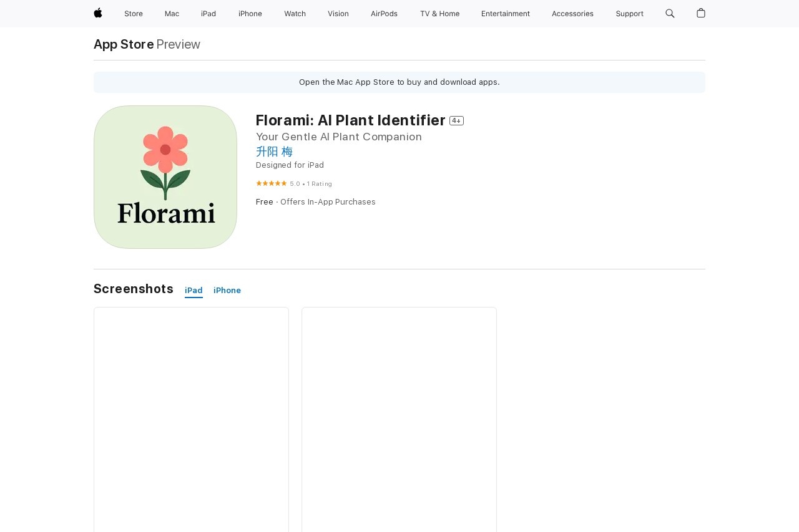Screen dimensions: 799x532
Task: Click 'Offers In-App Purchases' text
Action: [x=328, y=202]
